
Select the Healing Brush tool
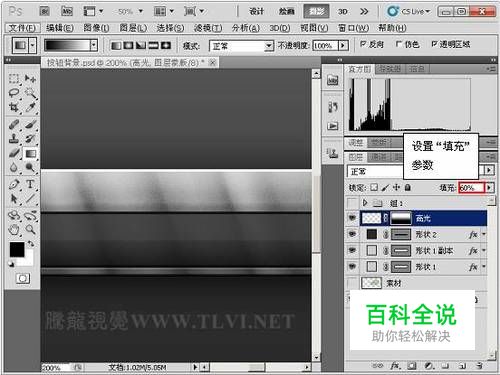(14, 125)
